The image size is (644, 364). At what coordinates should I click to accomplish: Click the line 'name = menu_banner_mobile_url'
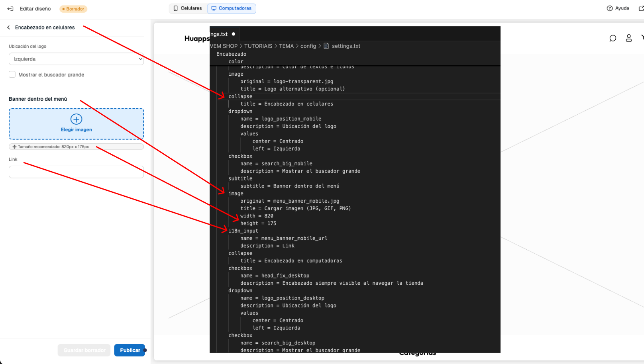coord(284,238)
